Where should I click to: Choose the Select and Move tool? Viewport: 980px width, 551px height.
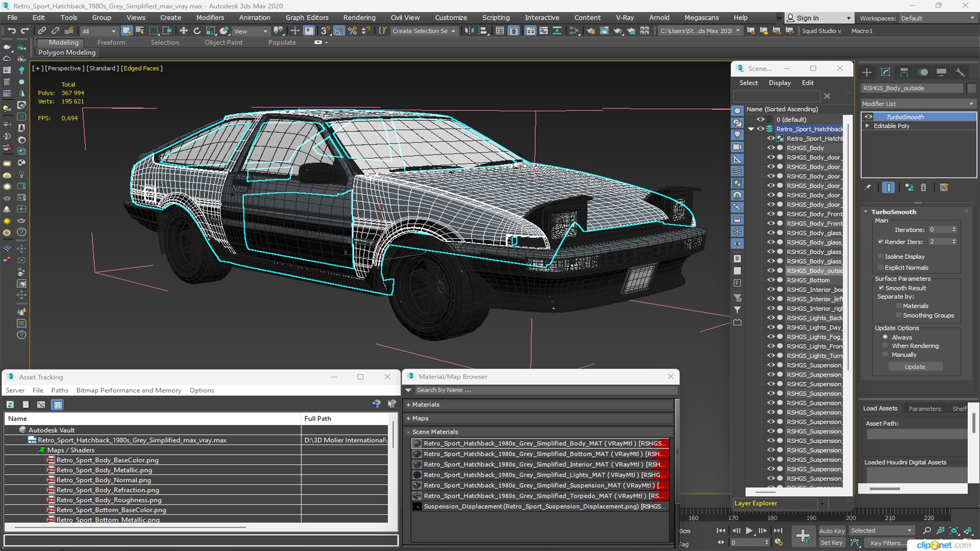(x=184, y=31)
